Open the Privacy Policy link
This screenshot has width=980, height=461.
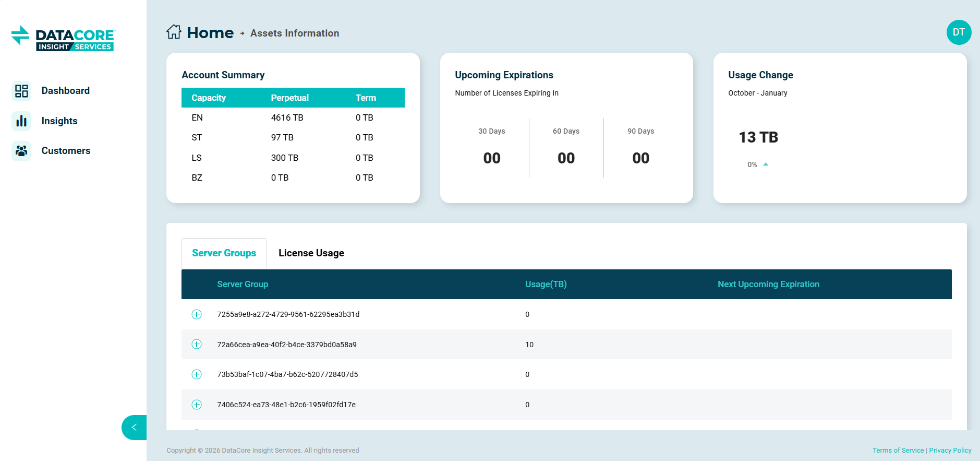950,451
